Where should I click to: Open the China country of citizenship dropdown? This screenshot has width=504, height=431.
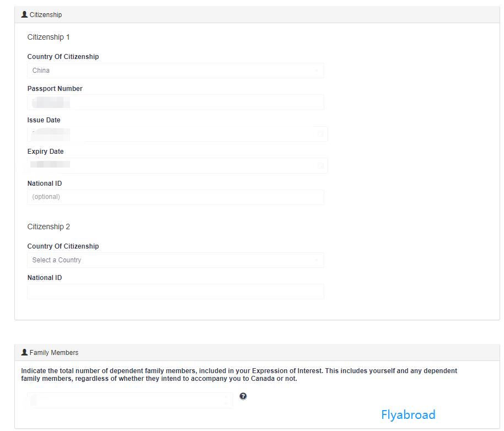[175, 71]
